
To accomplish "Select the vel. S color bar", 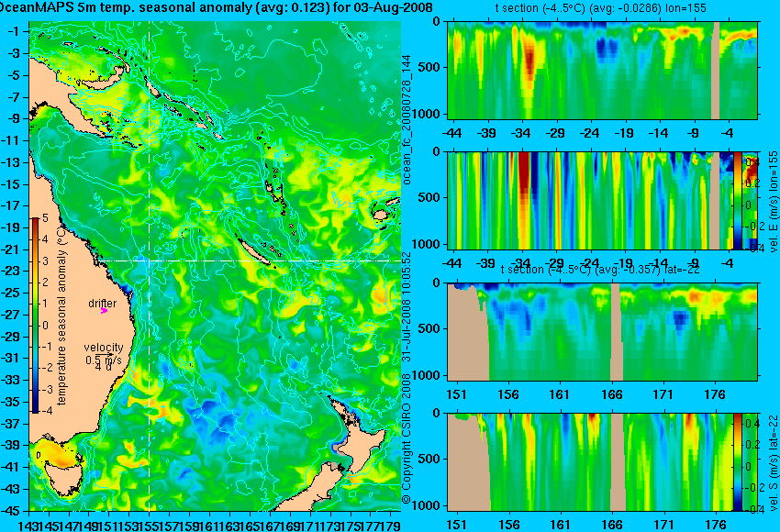I will (737, 462).
